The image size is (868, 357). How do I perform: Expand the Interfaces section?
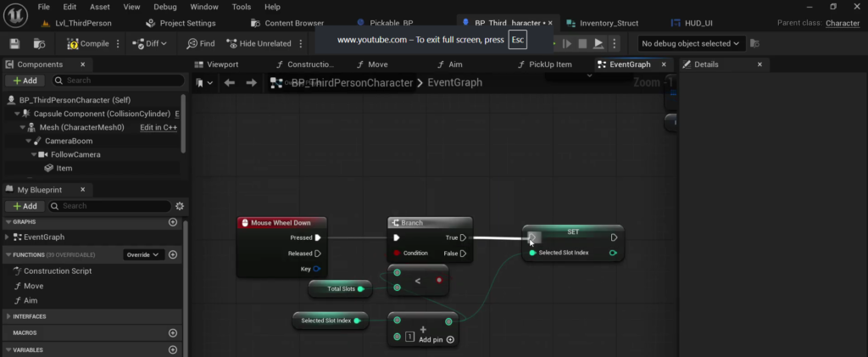pos(8,316)
